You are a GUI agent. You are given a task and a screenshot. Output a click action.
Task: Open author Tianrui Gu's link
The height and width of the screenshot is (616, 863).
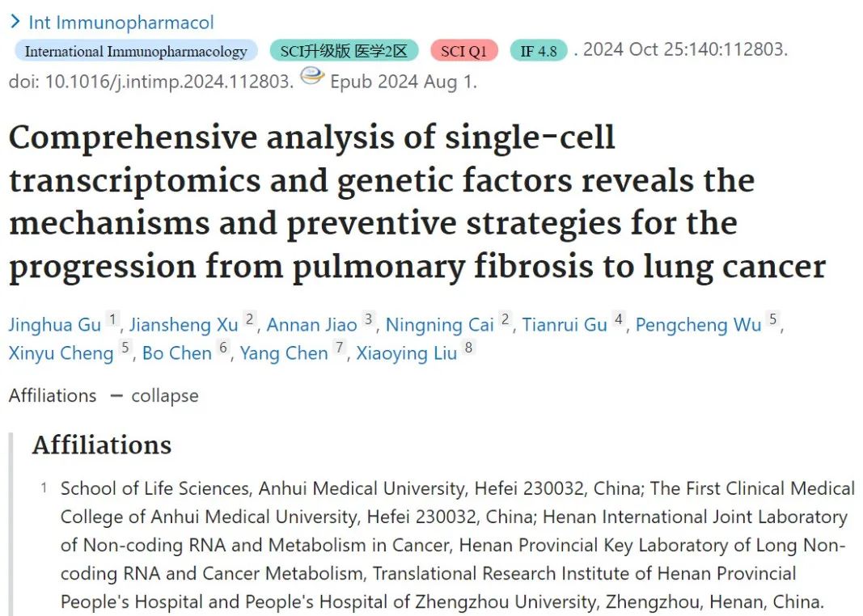coord(565,324)
